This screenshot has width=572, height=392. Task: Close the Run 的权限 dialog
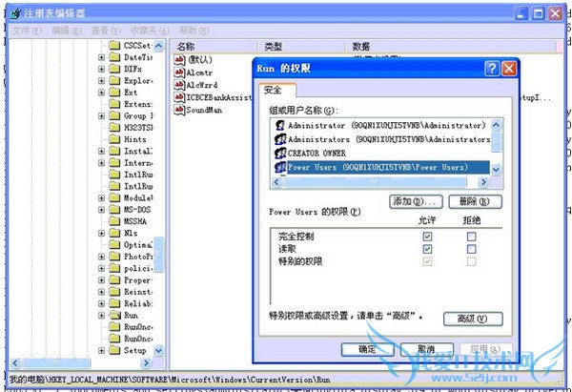tap(509, 69)
